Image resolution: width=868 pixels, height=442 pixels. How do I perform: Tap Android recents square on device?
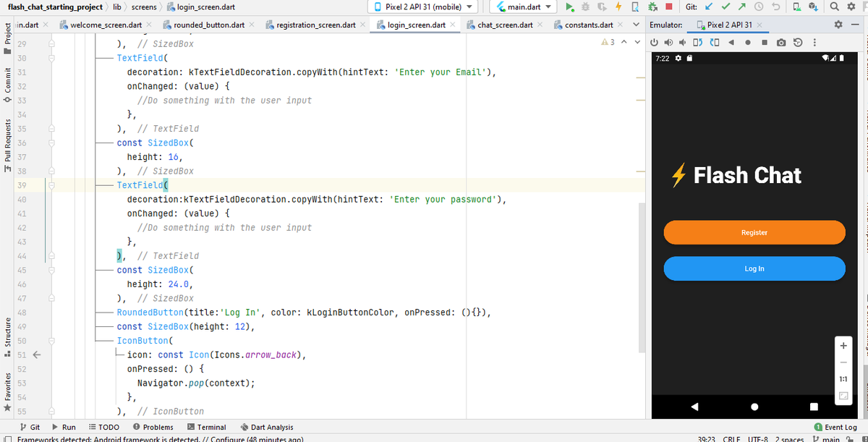coord(814,407)
